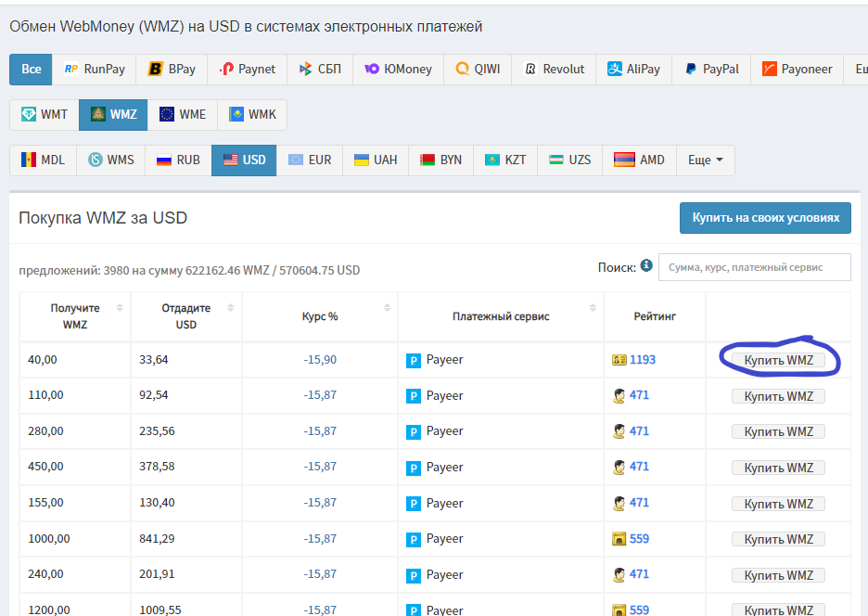Viewport: 868px width, 616px height.
Task: Buy WMZ from the 450,00 offer
Action: click(778, 468)
